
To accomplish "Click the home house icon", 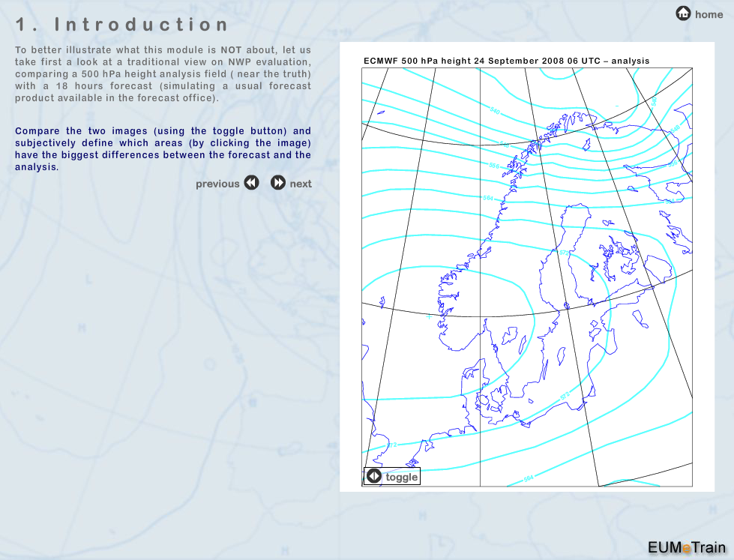I will tap(683, 13).
